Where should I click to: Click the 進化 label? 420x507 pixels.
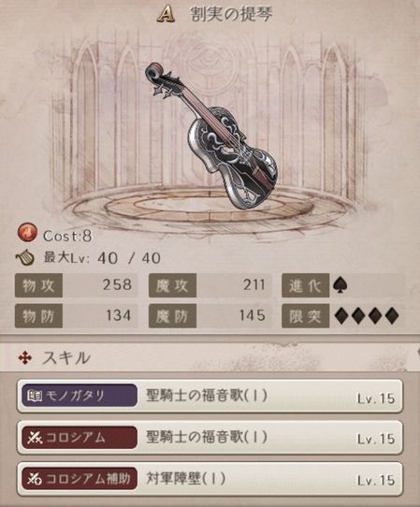coord(305,285)
